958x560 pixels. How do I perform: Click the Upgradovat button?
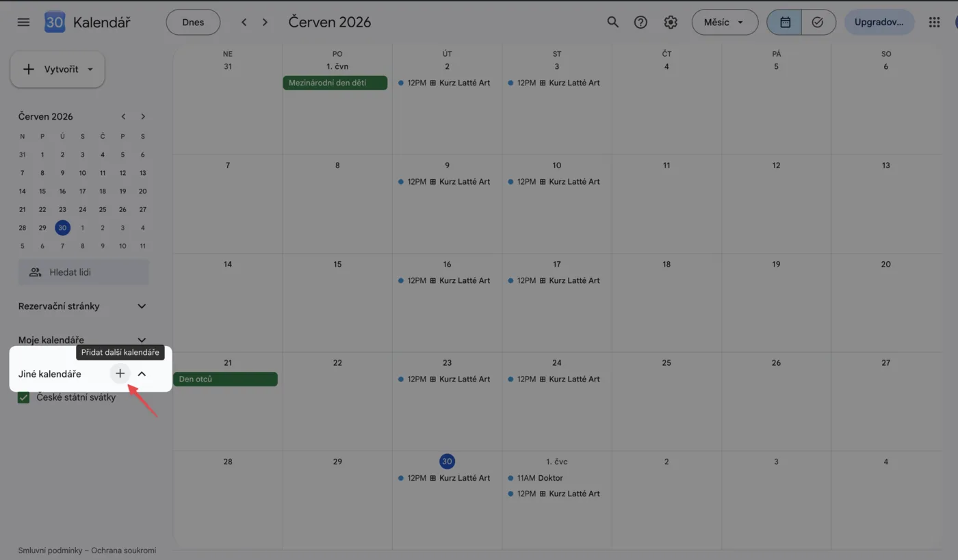[879, 22]
